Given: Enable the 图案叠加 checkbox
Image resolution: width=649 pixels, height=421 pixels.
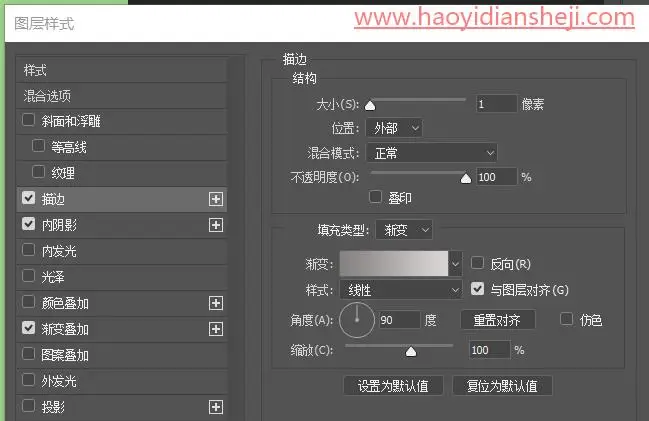Looking at the screenshot, I should click(28, 354).
